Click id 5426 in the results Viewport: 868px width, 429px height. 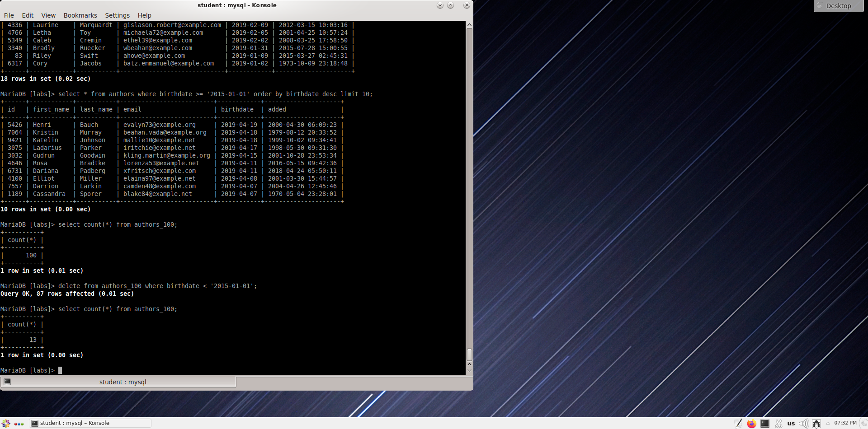pyautogui.click(x=15, y=125)
